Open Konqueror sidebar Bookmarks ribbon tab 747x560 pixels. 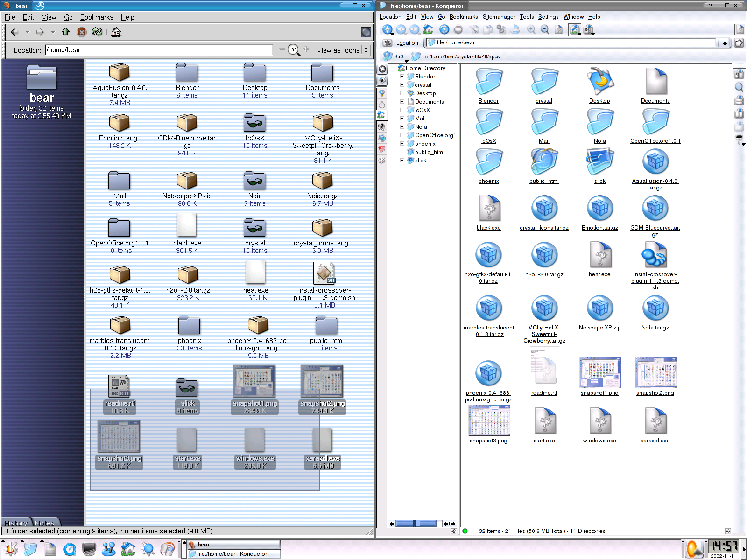382,93
